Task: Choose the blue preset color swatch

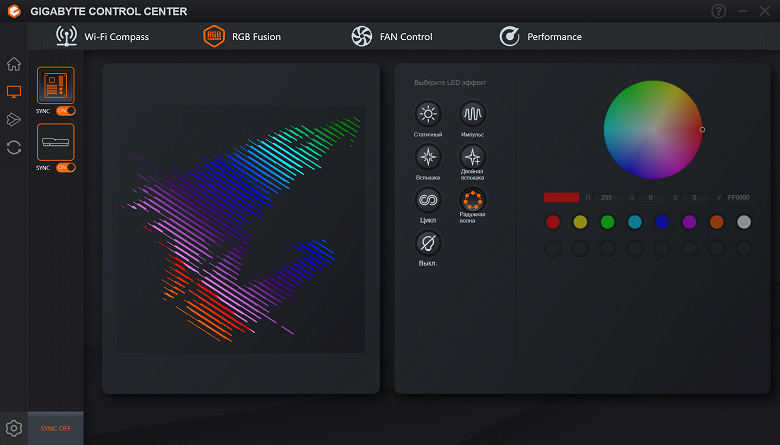Action: 662,222
